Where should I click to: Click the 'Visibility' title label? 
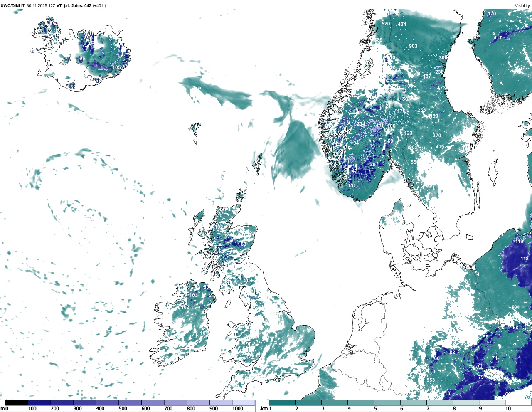522,5
